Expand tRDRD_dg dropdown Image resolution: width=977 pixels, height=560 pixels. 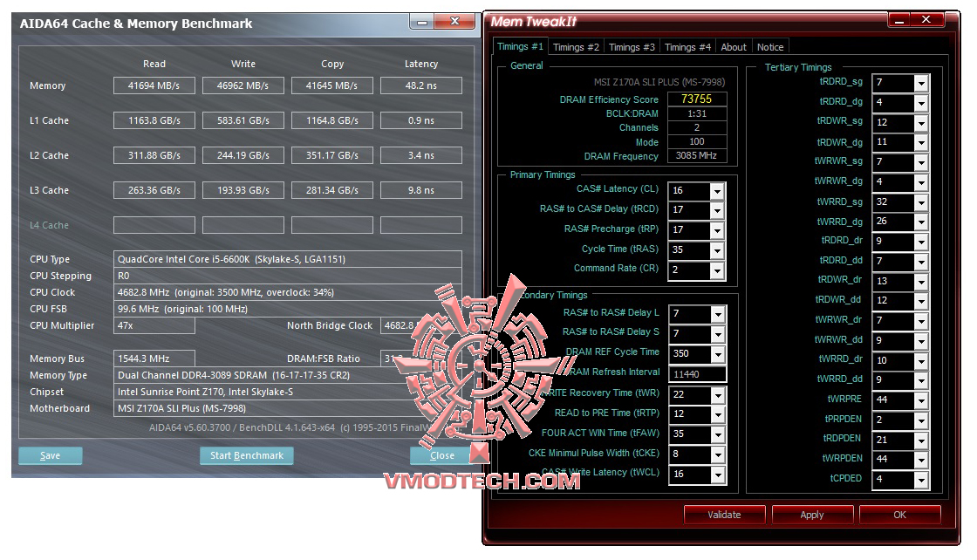921,103
